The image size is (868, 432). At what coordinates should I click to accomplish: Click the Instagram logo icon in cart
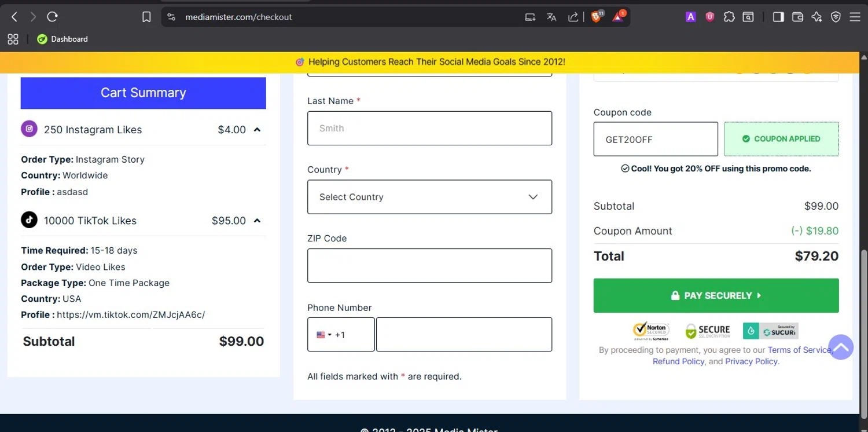[x=29, y=129]
